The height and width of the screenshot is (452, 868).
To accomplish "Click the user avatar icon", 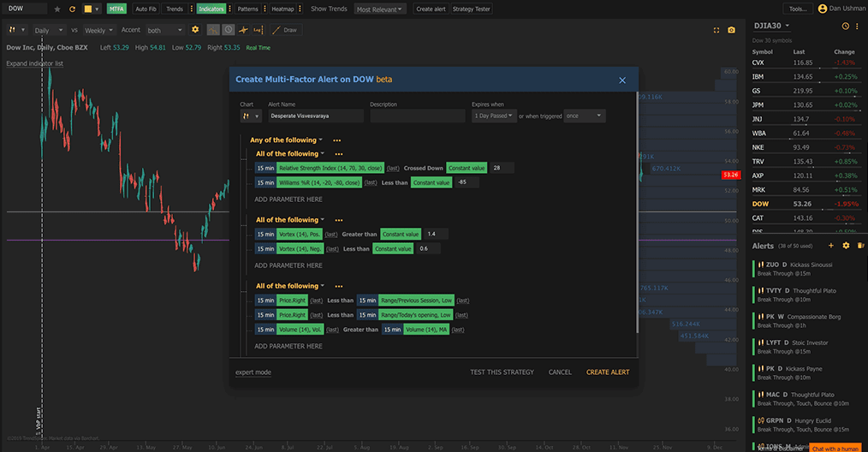I will [822, 9].
